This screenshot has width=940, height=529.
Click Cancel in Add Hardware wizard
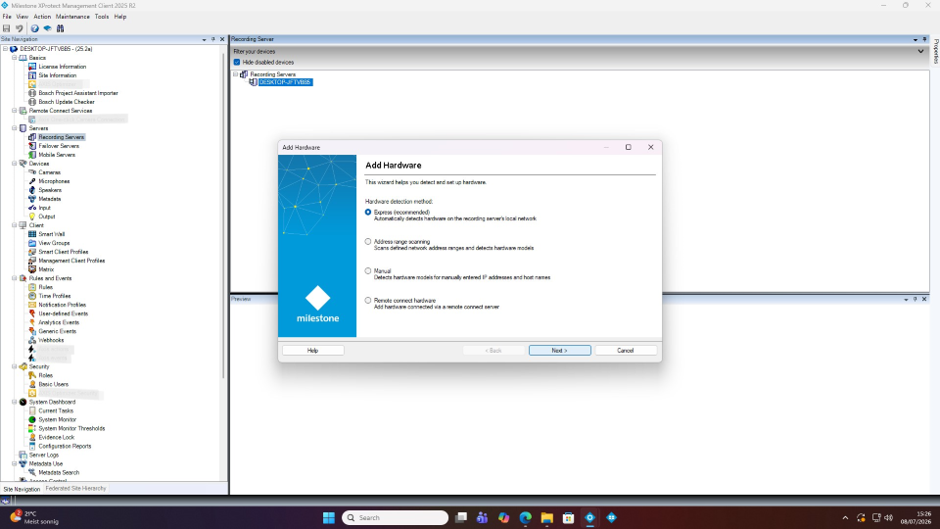click(625, 350)
